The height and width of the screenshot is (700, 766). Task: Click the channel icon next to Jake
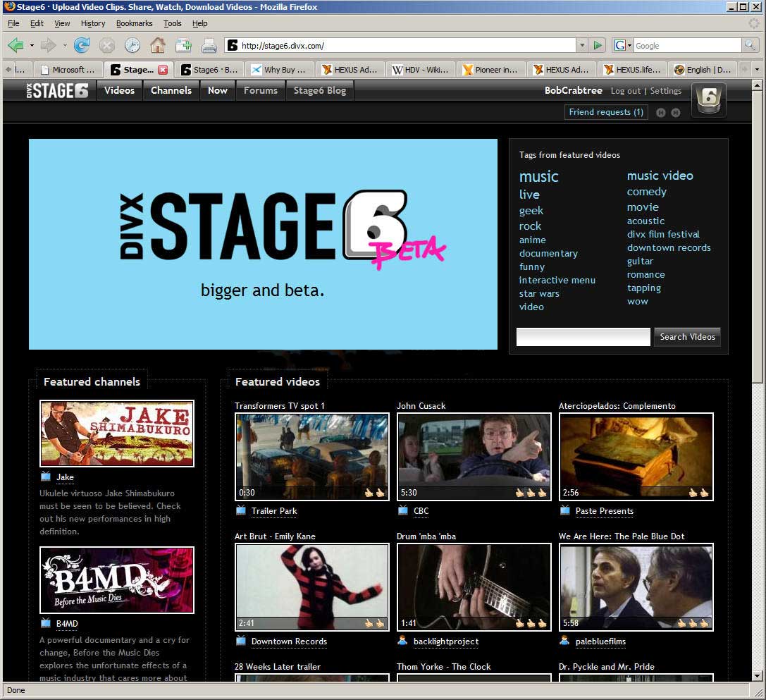pos(45,476)
